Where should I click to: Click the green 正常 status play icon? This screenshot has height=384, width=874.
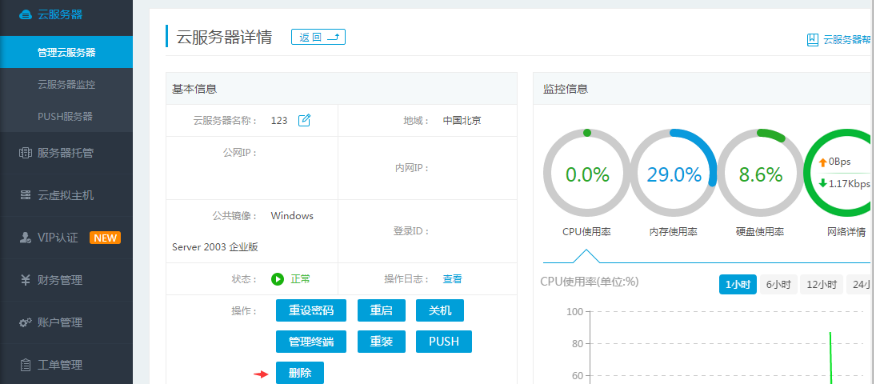point(278,279)
